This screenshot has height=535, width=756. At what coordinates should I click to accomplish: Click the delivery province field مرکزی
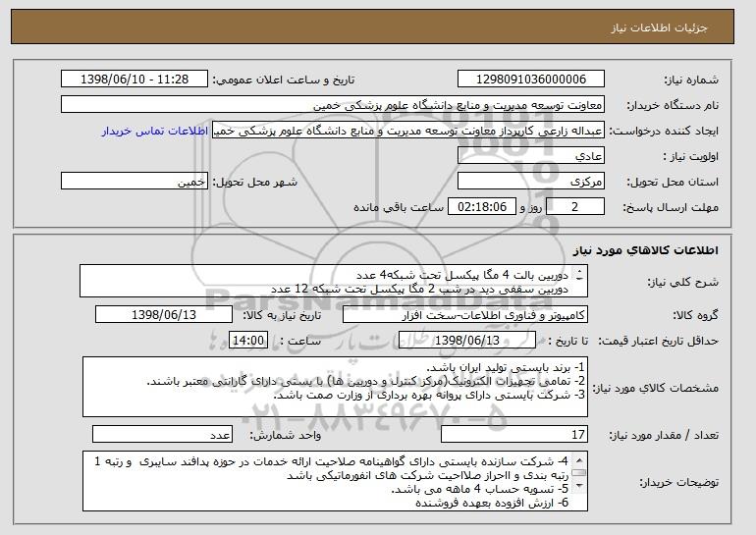click(x=531, y=182)
